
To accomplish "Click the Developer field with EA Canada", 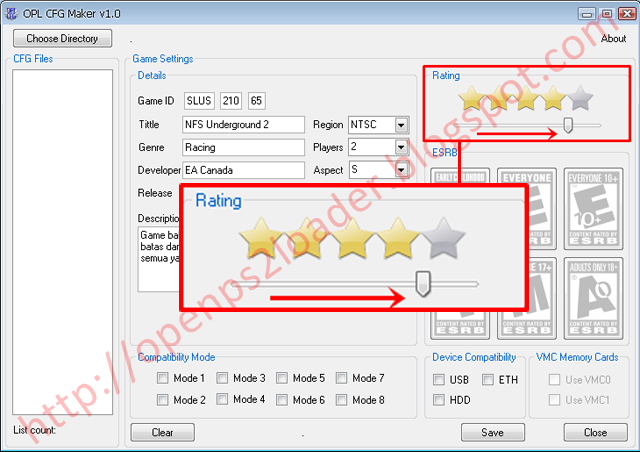I will click(x=243, y=170).
